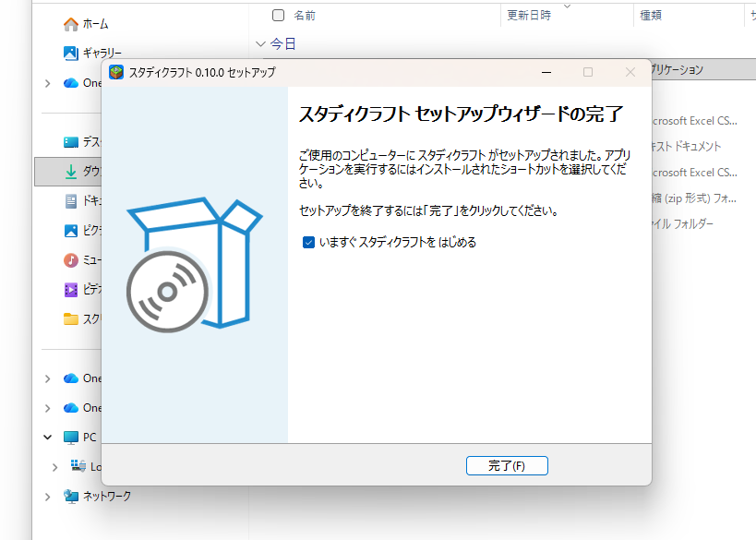Open the ビデオ folder icon

point(71,290)
